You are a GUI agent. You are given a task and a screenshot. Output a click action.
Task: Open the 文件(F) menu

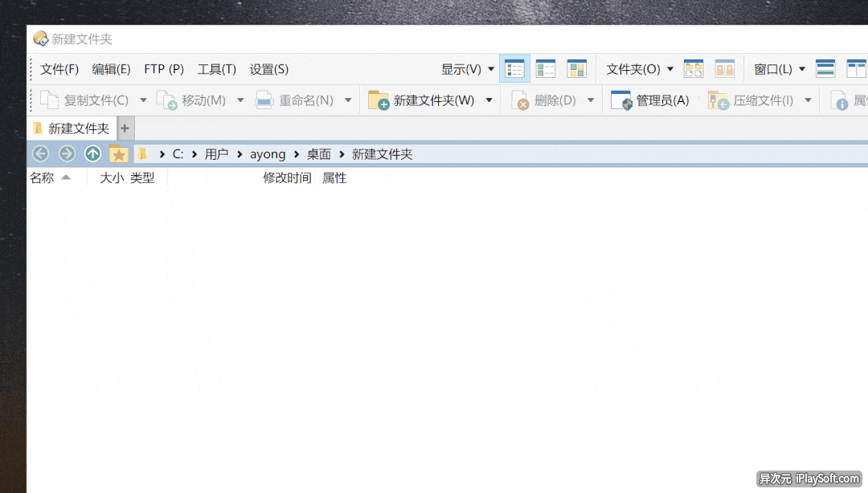click(x=59, y=69)
